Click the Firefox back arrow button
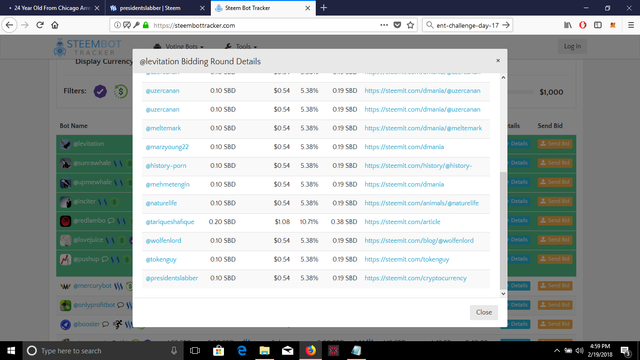640x360 pixels. click(x=9, y=25)
